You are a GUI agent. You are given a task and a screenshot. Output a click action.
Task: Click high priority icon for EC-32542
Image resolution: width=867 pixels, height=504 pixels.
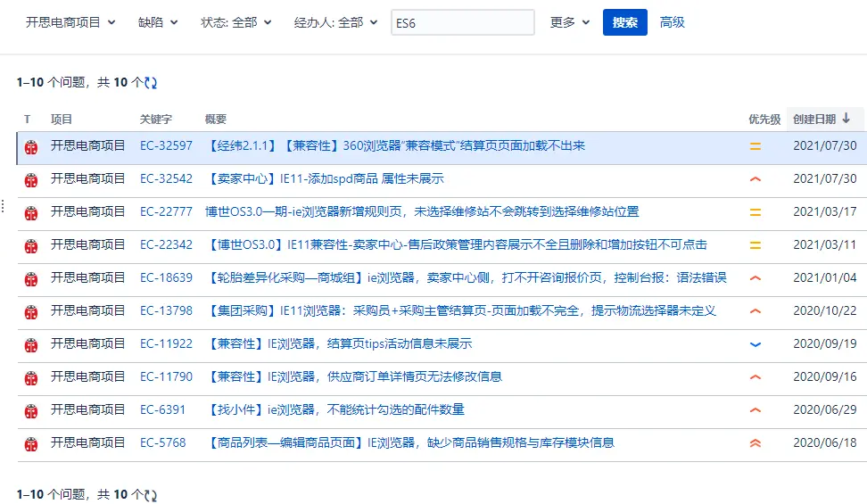(x=756, y=179)
